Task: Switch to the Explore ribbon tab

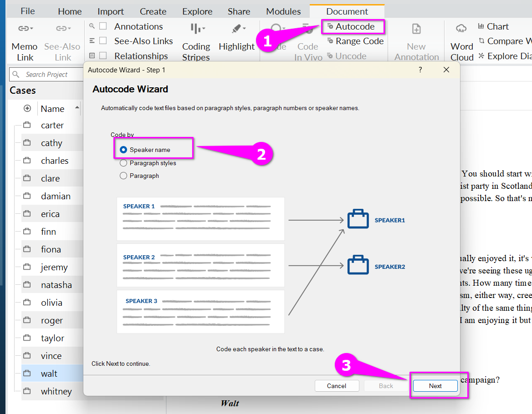Action: coord(197,11)
